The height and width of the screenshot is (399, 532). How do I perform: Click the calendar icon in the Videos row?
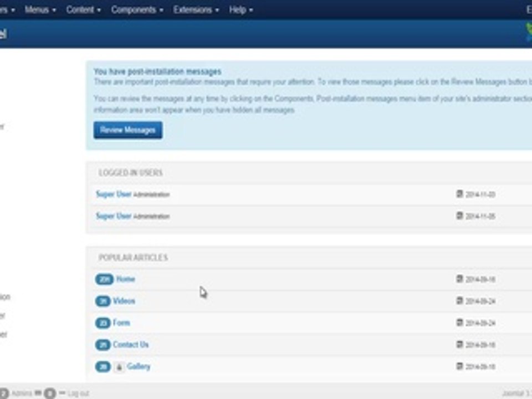(x=459, y=300)
